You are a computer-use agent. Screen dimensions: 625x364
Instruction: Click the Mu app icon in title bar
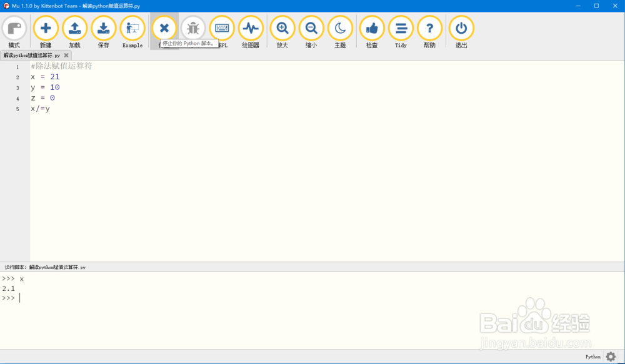pyautogui.click(x=6, y=6)
